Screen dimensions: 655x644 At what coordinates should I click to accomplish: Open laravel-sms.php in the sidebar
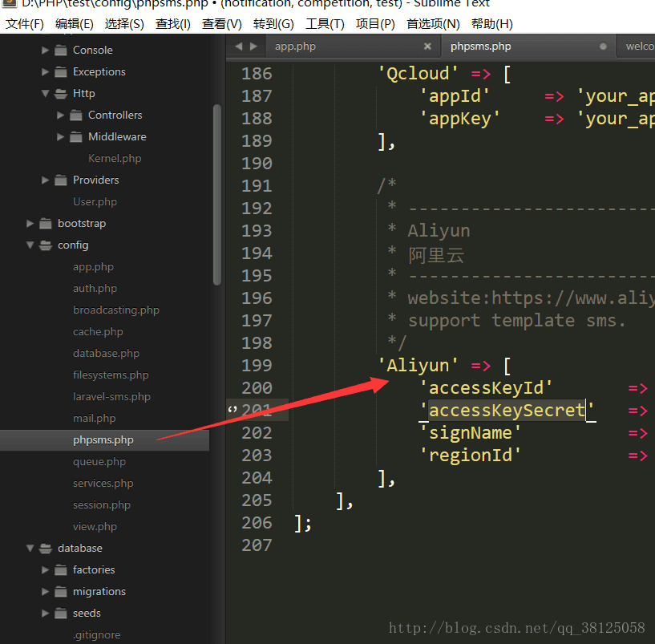[111, 397]
